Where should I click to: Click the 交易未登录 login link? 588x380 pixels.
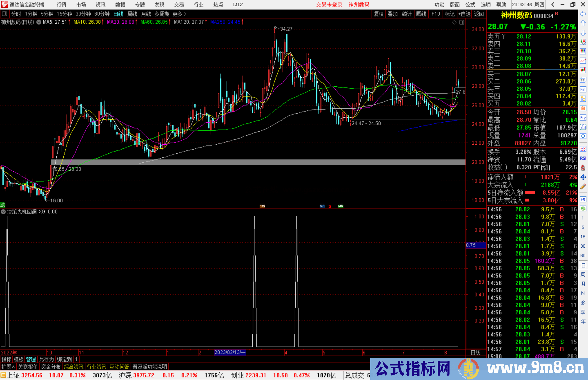point(329,5)
